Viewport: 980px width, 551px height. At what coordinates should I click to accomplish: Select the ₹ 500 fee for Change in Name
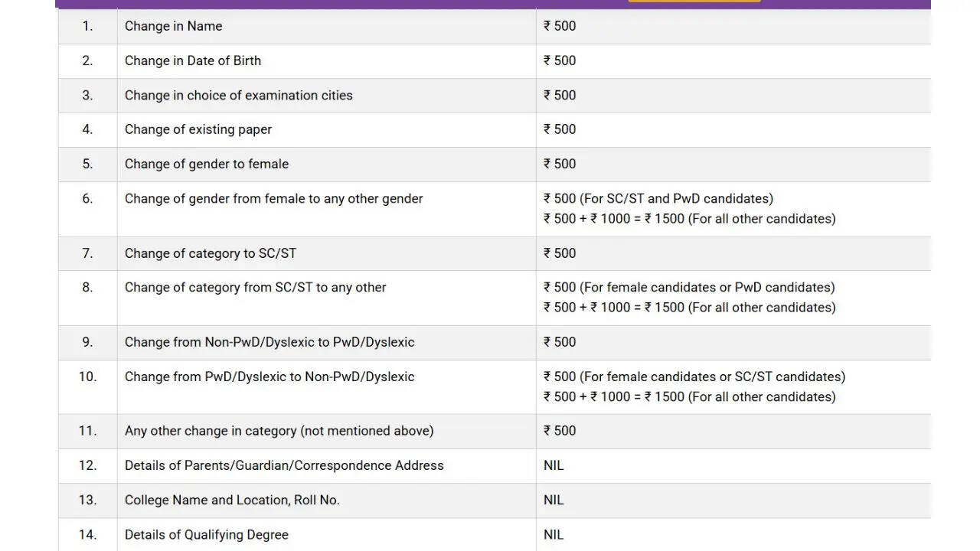click(560, 26)
